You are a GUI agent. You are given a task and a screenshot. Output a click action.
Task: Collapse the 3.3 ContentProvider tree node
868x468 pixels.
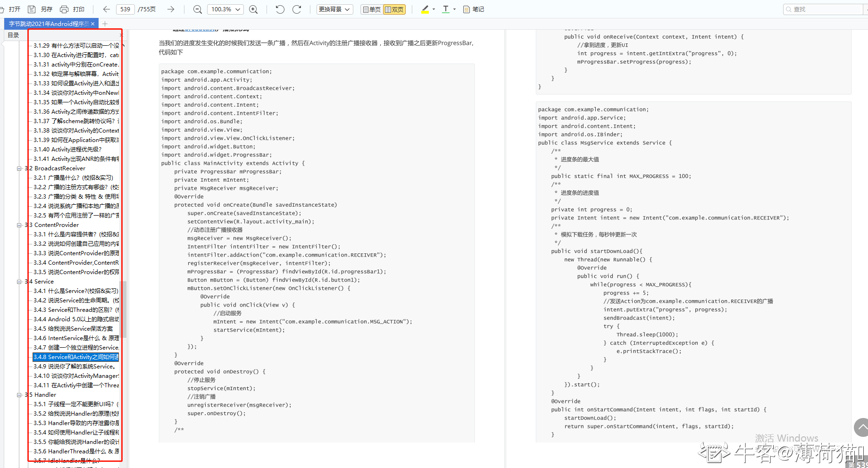[x=19, y=225]
